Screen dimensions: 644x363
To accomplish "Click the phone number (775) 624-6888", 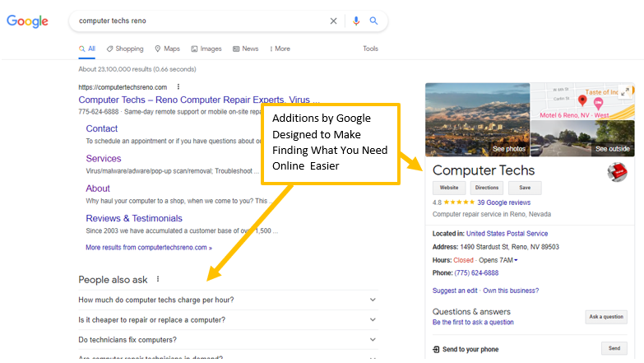I will pyautogui.click(x=476, y=273).
